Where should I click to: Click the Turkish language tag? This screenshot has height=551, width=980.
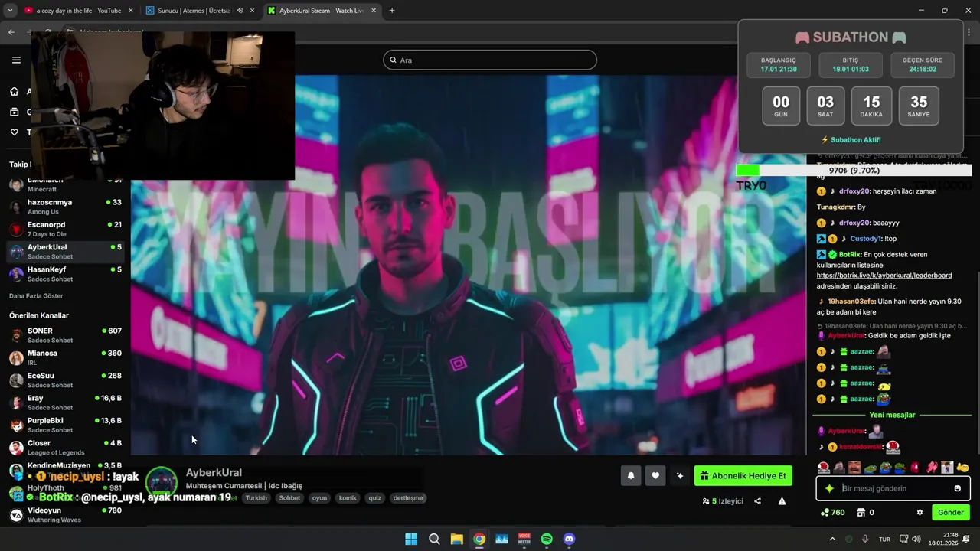(x=256, y=498)
